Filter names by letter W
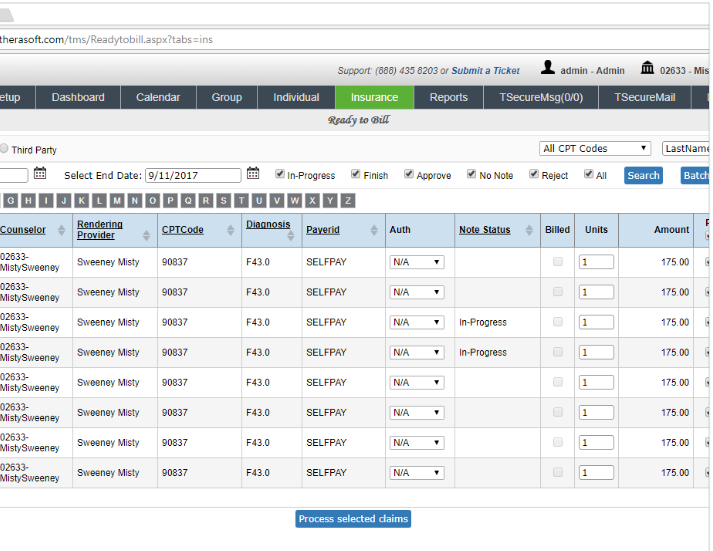 (x=294, y=200)
